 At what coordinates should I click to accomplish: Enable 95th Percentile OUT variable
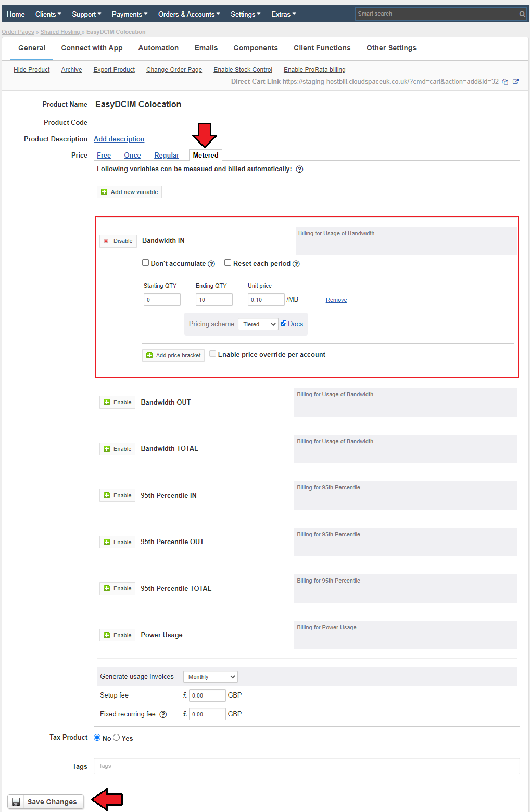click(x=118, y=542)
